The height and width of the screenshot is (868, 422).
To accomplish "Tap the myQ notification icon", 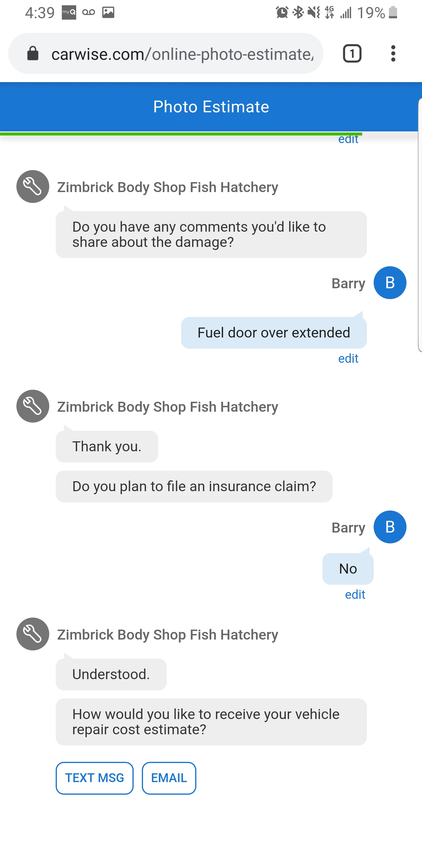I will pyautogui.click(x=69, y=13).
